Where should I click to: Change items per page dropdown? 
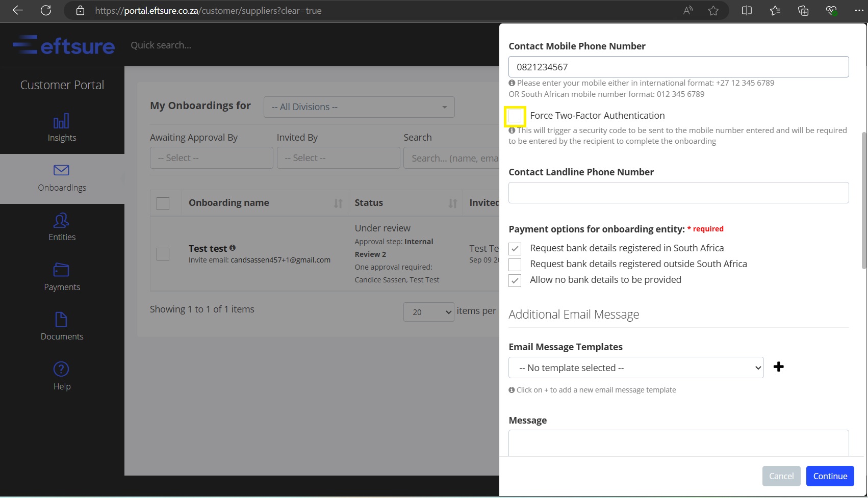428,312
